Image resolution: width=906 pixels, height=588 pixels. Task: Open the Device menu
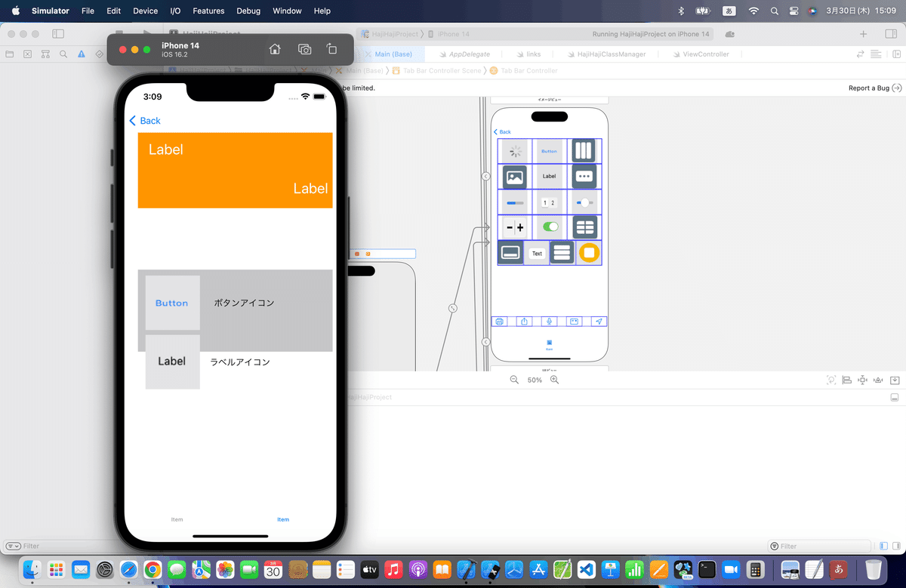pos(146,11)
